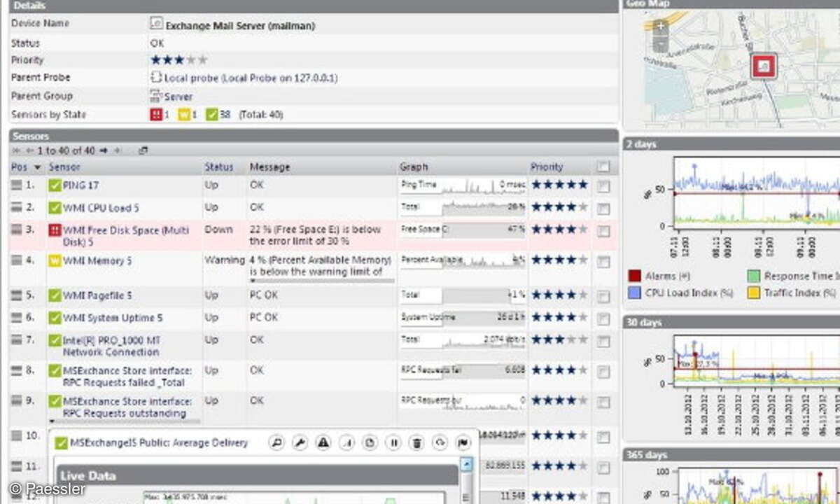
Task: Click Response Time green legend swatch
Action: click(x=753, y=276)
